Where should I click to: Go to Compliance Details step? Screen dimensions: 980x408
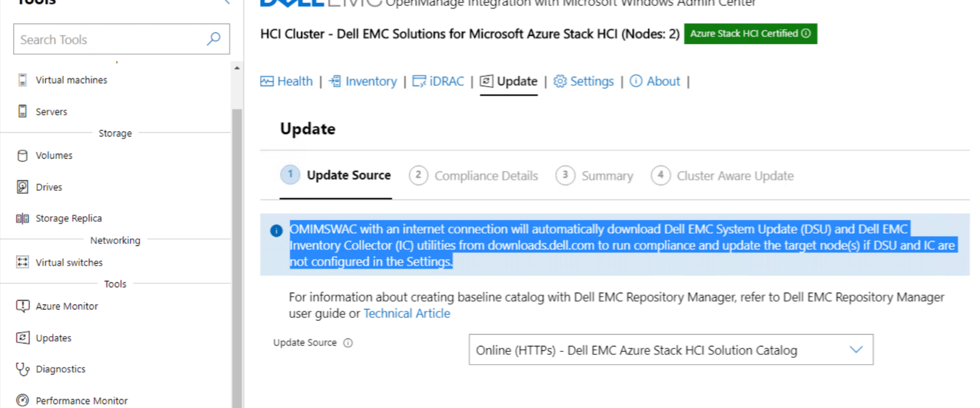tap(473, 175)
